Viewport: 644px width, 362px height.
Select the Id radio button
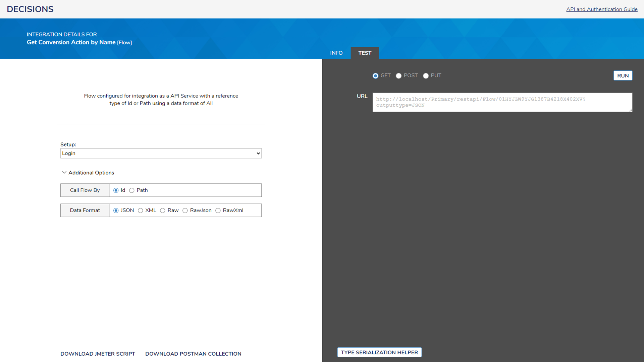[x=116, y=190]
